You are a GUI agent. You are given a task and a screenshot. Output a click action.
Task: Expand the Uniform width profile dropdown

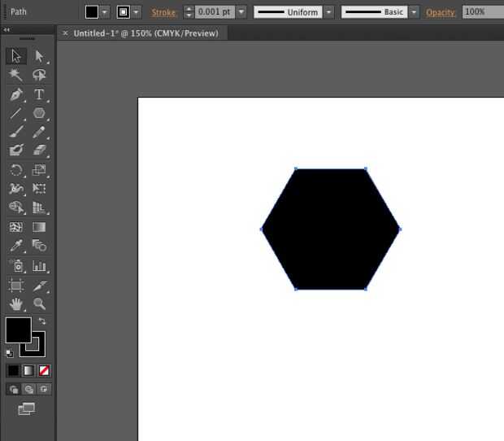pyautogui.click(x=328, y=12)
